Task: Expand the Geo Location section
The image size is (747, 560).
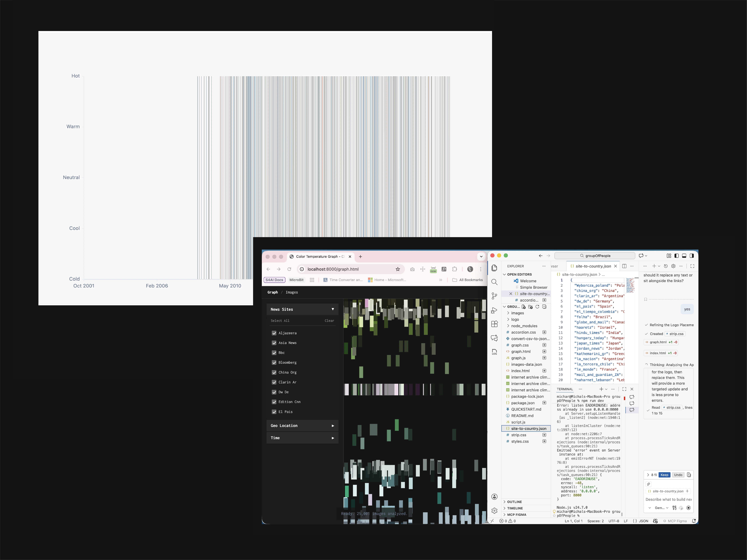Action: (x=302, y=426)
